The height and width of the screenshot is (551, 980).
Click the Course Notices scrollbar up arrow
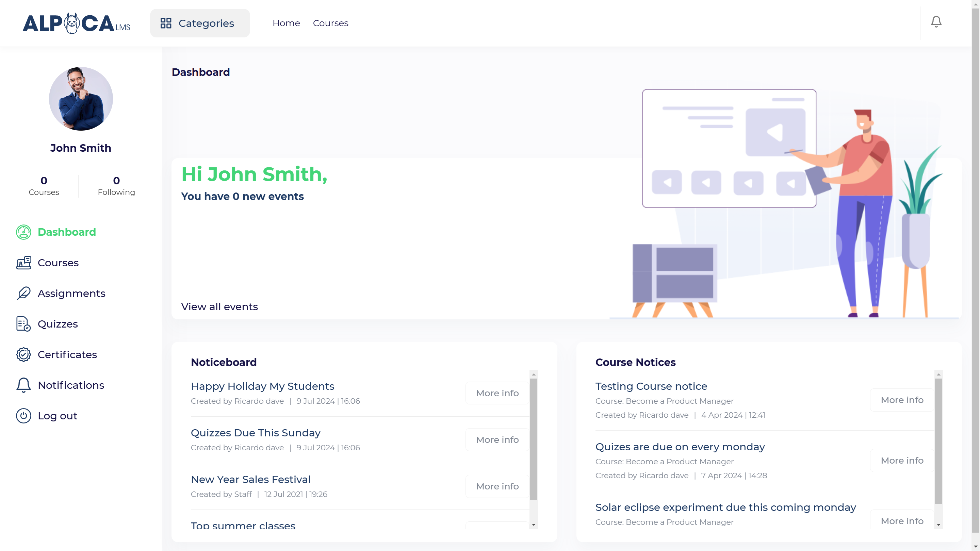(938, 374)
